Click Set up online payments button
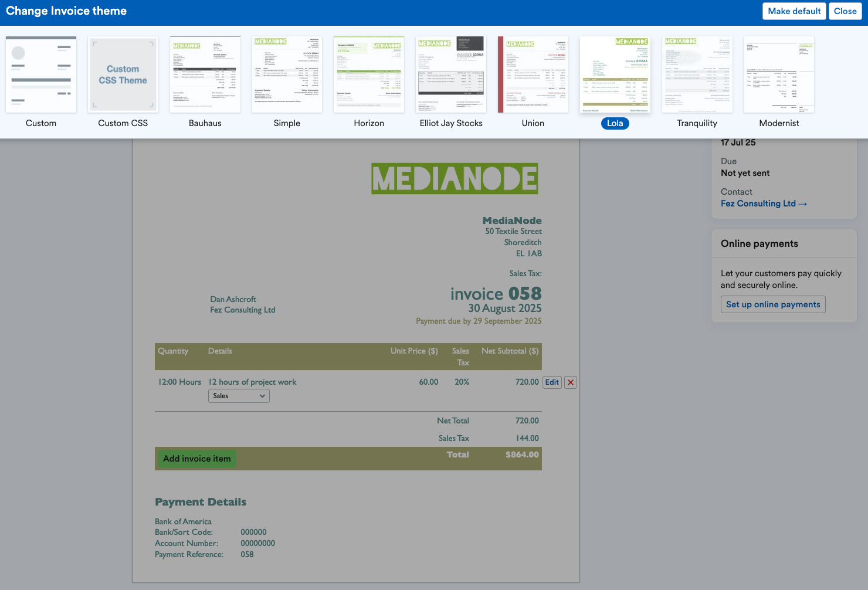This screenshot has width=868, height=590. [773, 304]
